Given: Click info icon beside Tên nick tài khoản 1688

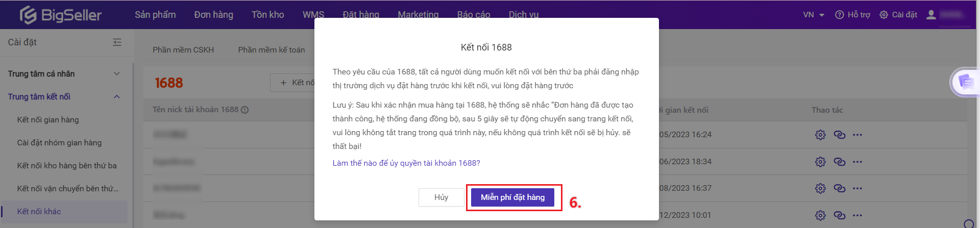Looking at the screenshot, I should pos(245,110).
